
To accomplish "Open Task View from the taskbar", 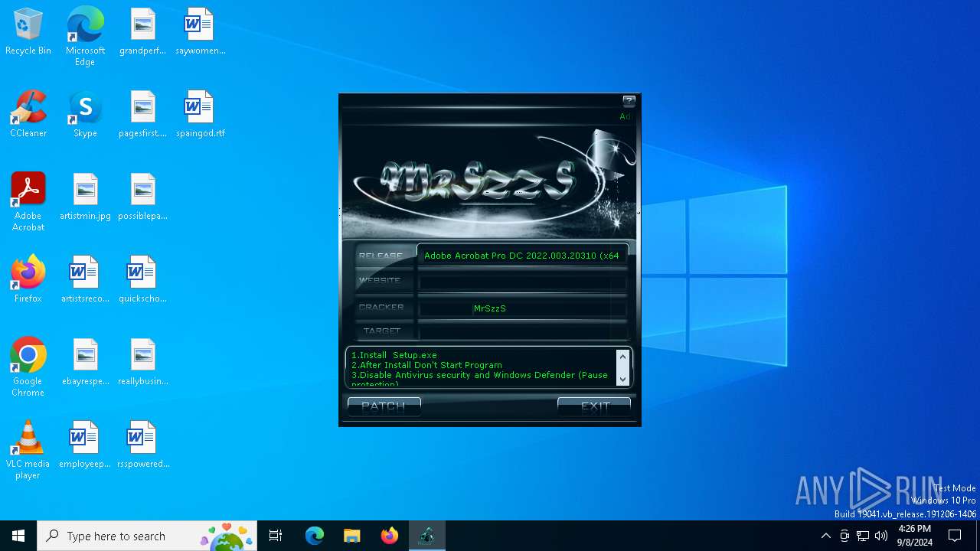I will point(276,536).
